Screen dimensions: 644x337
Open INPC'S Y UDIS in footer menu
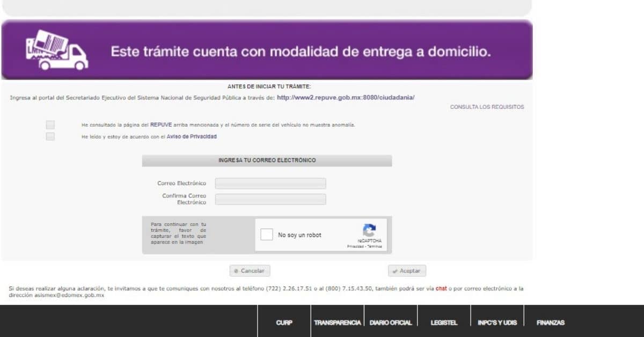pyautogui.click(x=497, y=323)
